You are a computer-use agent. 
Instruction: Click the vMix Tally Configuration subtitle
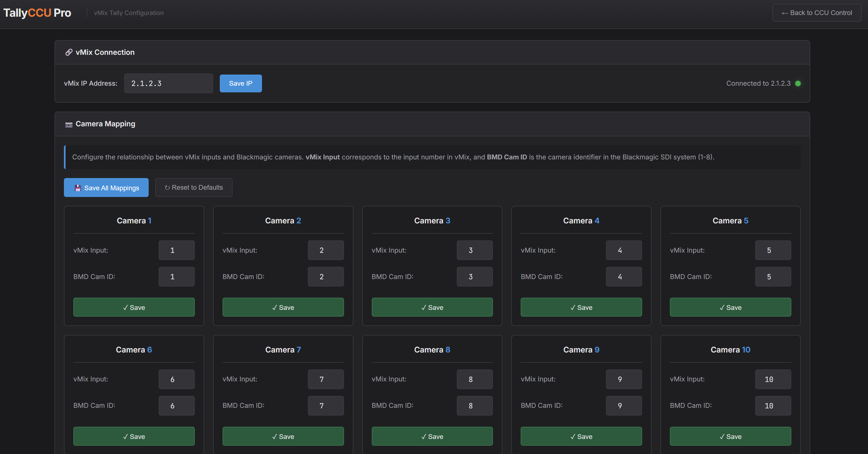(129, 13)
